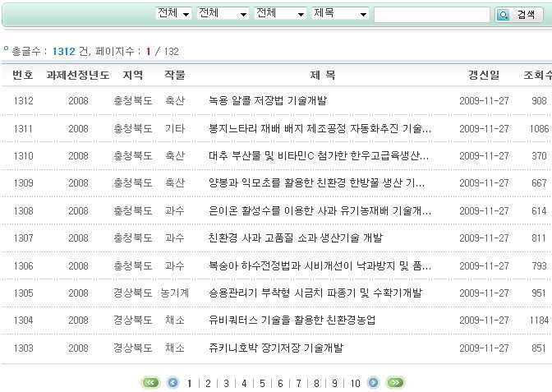Click row number 1303
552x392 pixels.
point(23,348)
